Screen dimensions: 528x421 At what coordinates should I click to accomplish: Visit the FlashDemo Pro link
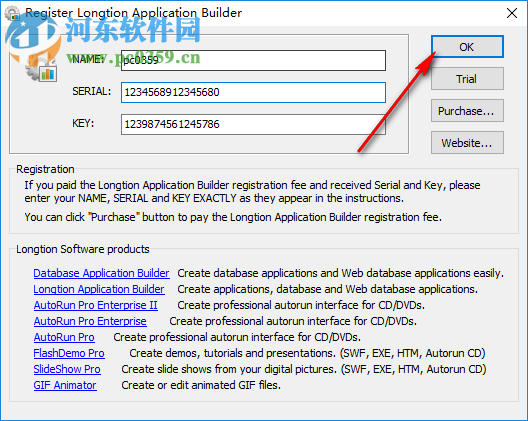(x=69, y=353)
